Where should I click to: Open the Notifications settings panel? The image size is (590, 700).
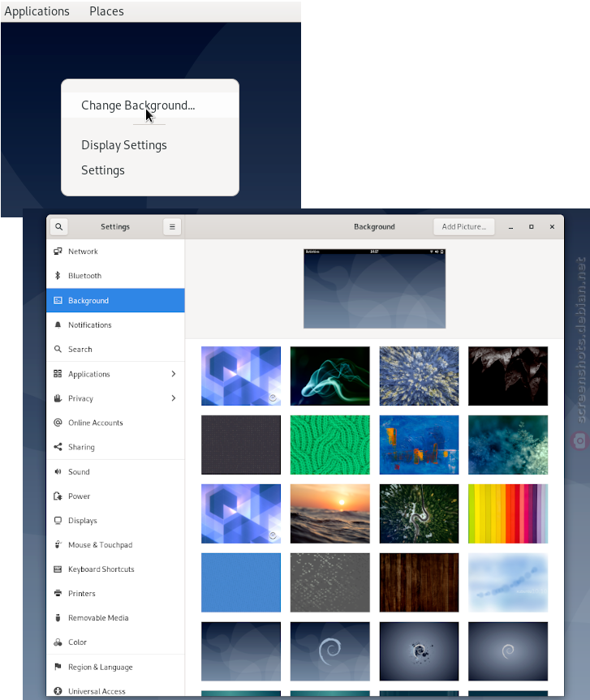pos(115,324)
